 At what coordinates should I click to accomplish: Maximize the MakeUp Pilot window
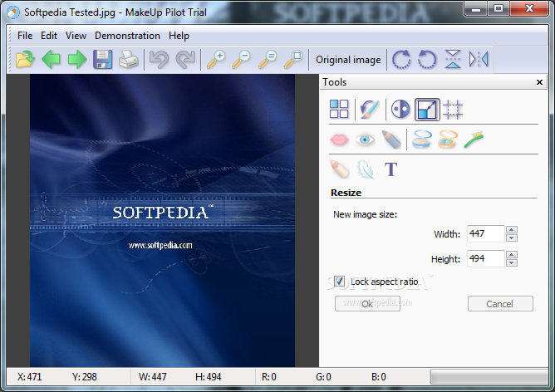point(499,8)
